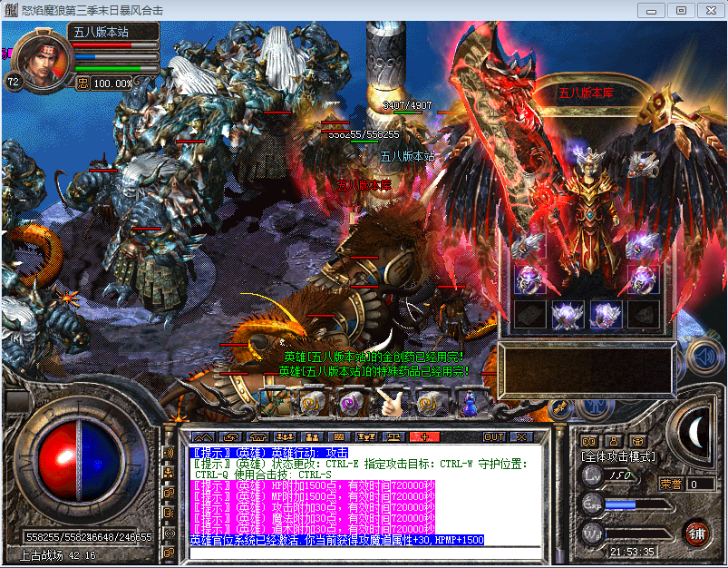The height and width of the screenshot is (568, 728).
Task: Select the left bracelet equipment slot
Action: click(x=529, y=245)
